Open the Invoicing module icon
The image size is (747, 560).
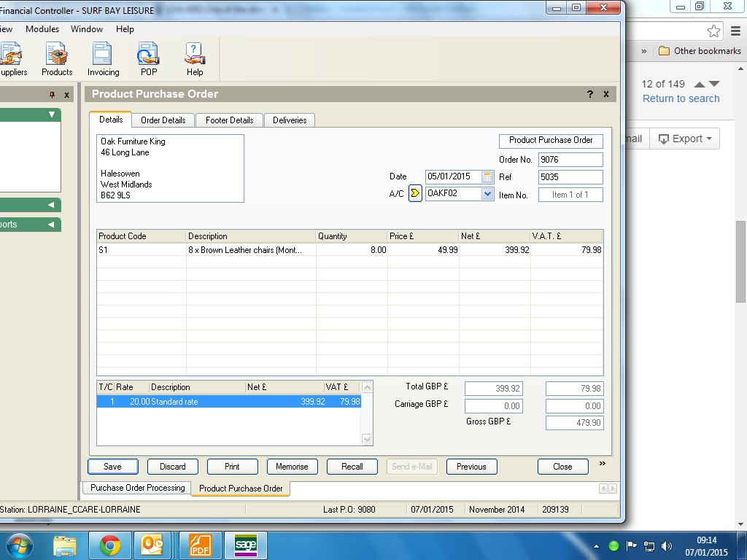[103, 59]
